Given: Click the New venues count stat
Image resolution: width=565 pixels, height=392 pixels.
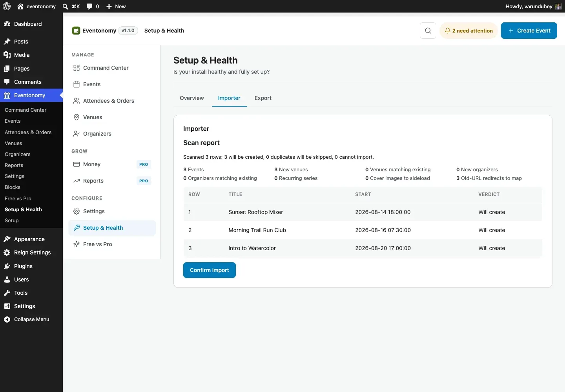Looking at the screenshot, I should coord(291,169).
